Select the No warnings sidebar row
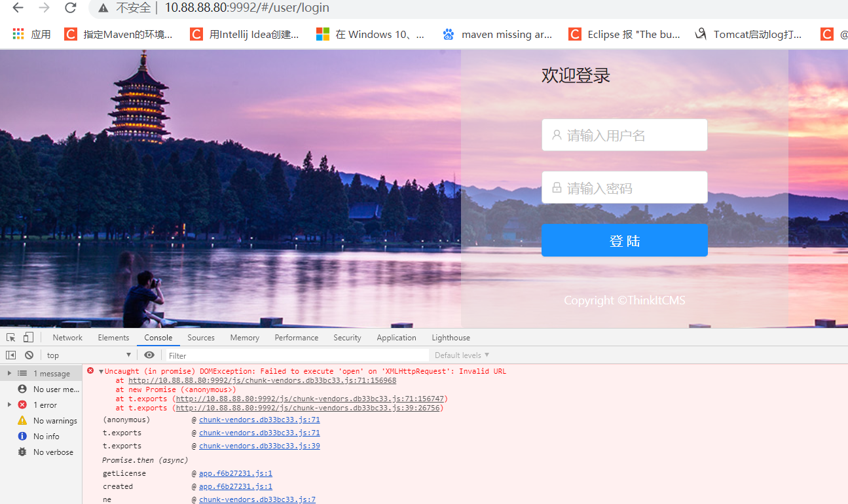Screen dimensions: 848x504 pyautogui.click(x=41, y=420)
